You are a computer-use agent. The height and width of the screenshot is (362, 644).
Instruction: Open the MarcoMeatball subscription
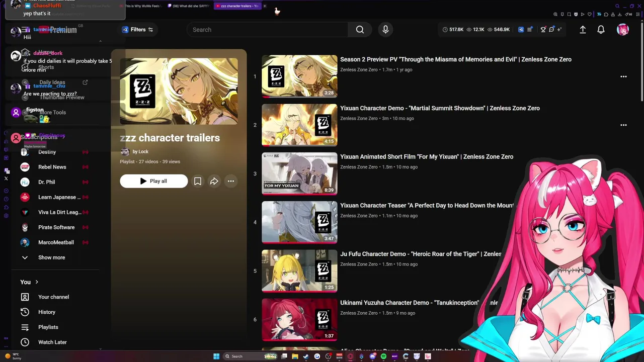pyautogui.click(x=56, y=242)
